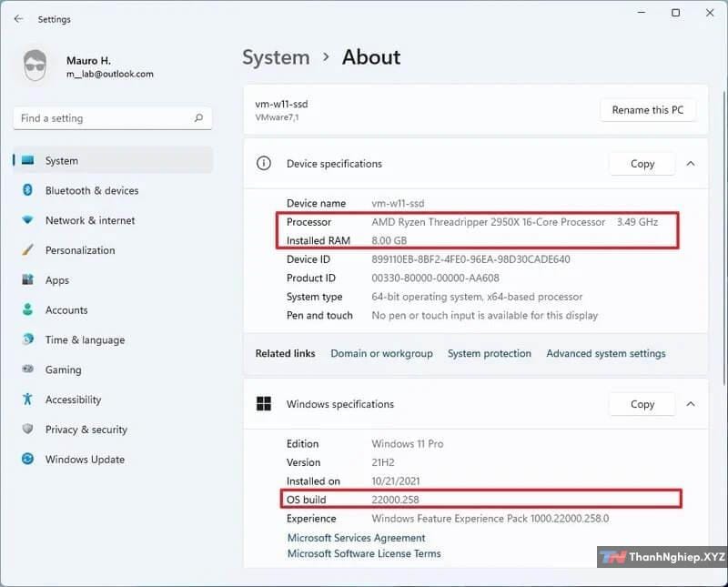Viewport: 728px width, 587px height.
Task: Copy the Windows specifications
Action: (642, 404)
